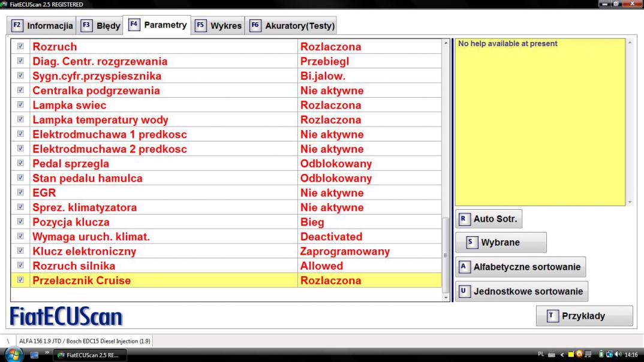Click the keyboard icon next to PL
Image resolution: width=644 pixels, height=362 pixels.
click(552, 355)
